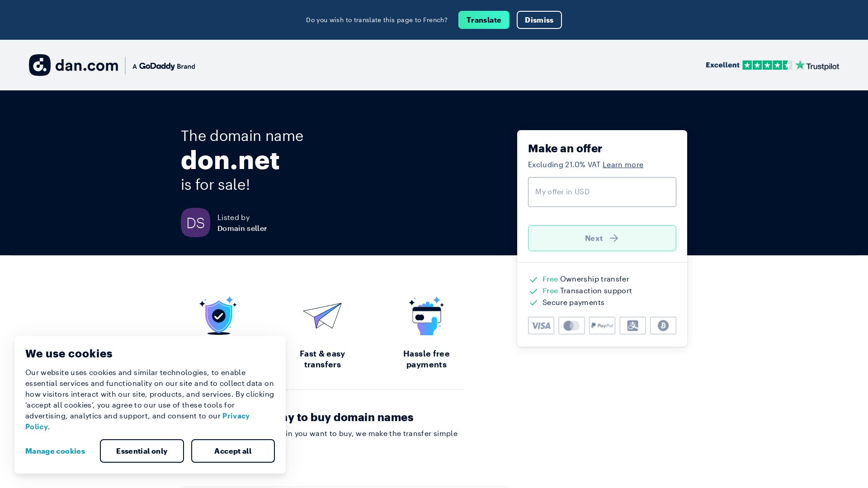Click the Trustpilot rating icon
Image resolution: width=868 pixels, height=488 pixels.
771,65
